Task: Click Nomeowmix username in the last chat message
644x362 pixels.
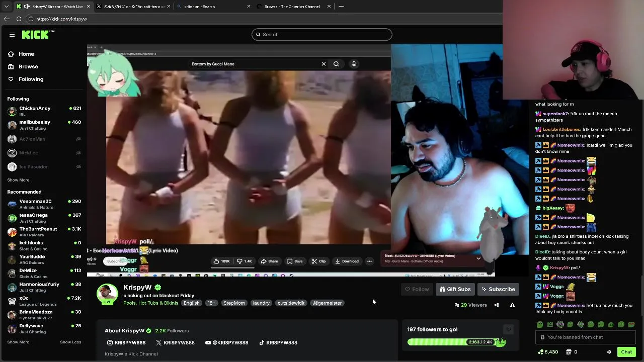Action: coord(571,306)
